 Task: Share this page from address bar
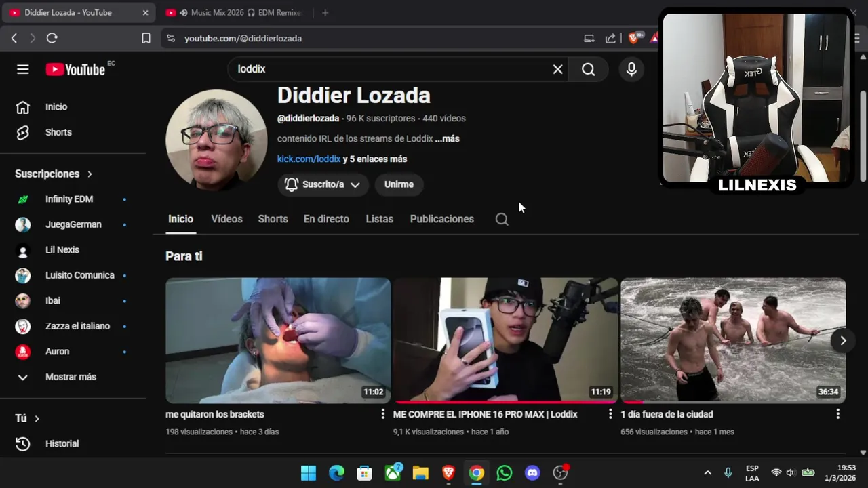610,39
